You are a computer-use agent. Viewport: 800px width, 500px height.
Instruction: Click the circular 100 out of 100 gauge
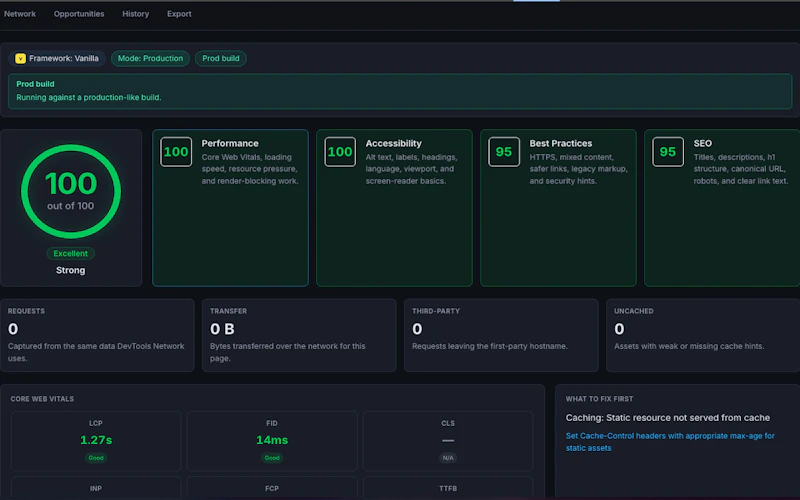pos(71,191)
